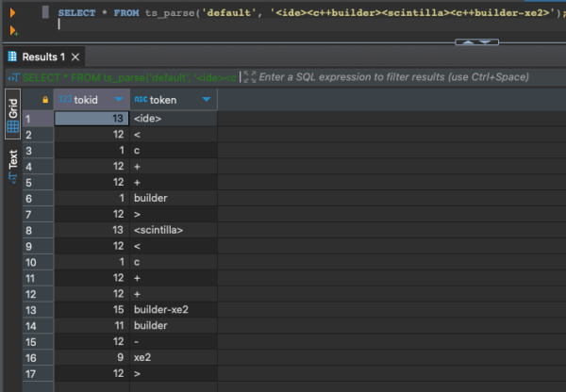Click the ABC text type icon on token

coord(141,99)
